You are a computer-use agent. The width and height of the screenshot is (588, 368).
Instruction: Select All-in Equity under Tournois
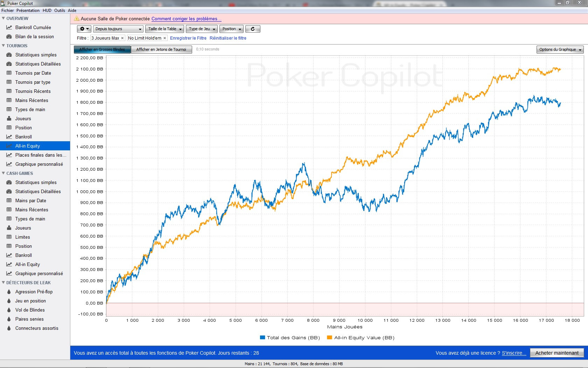[35, 146]
